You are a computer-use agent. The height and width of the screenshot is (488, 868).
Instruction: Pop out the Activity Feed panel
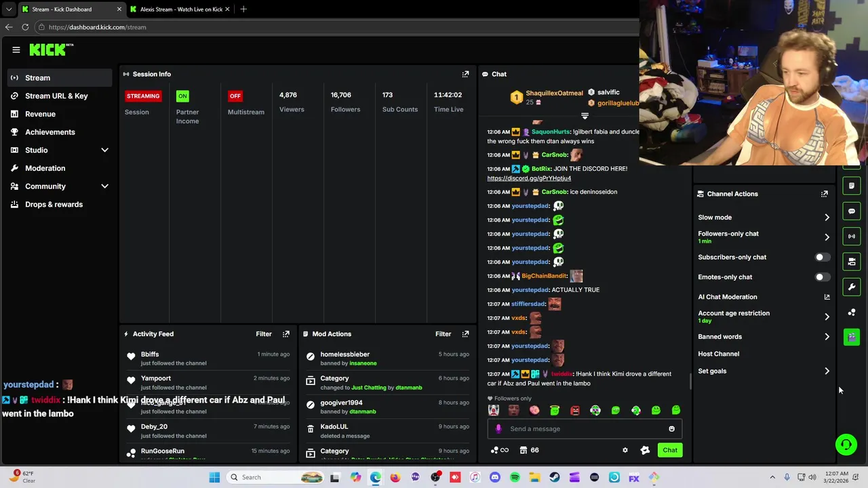pyautogui.click(x=286, y=333)
